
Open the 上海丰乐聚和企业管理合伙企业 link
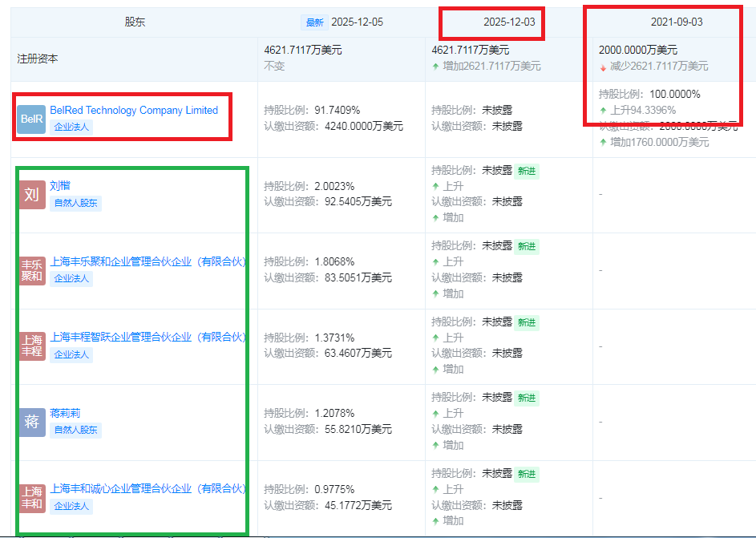[x=147, y=261]
